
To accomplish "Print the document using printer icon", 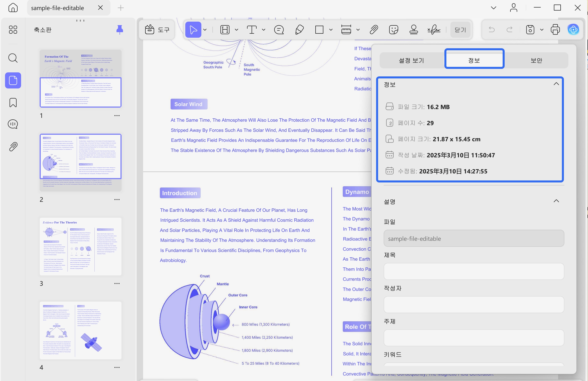I will (x=555, y=30).
